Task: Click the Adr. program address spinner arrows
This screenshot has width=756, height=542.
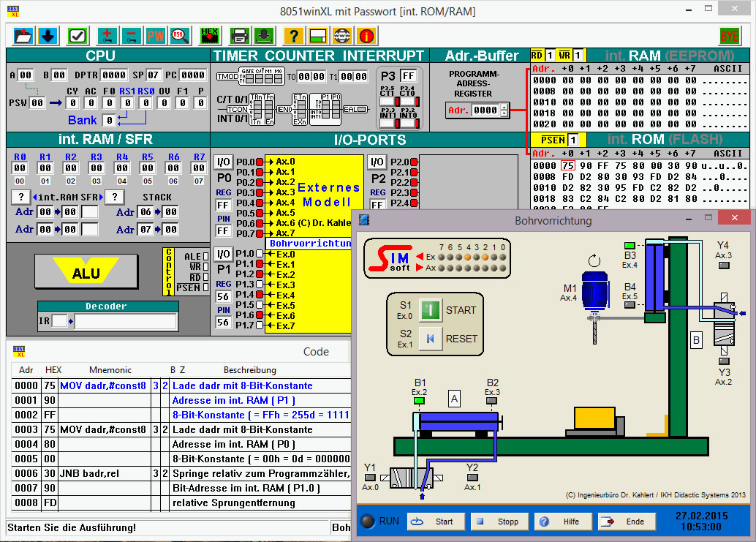Action: (504, 110)
